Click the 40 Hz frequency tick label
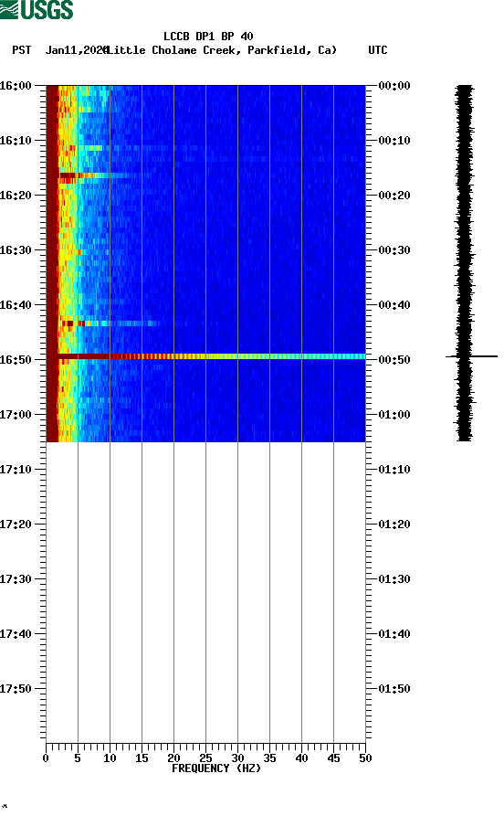 [x=301, y=758]
